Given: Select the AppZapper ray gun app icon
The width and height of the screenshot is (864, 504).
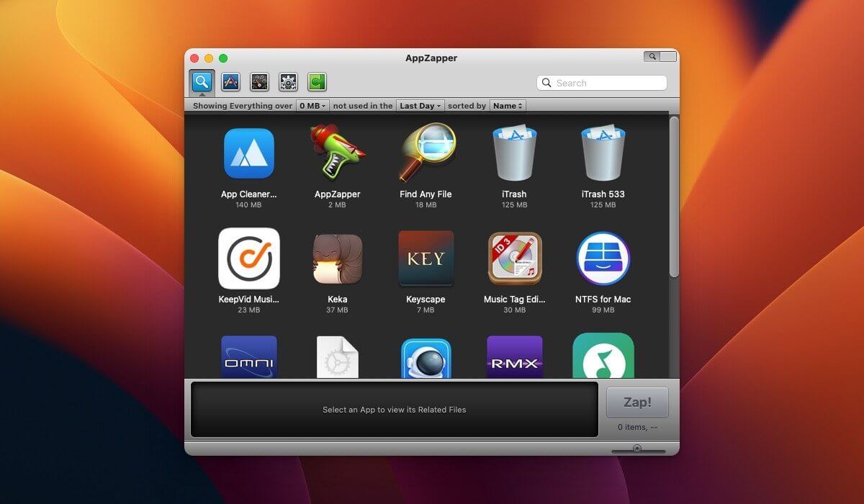Looking at the screenshot, I should coord(338,153).
